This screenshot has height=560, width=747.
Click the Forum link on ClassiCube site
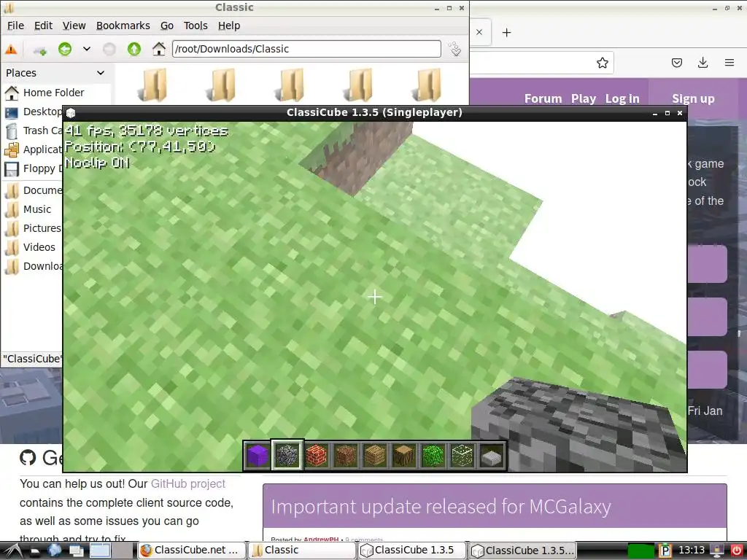pos(543,98)
